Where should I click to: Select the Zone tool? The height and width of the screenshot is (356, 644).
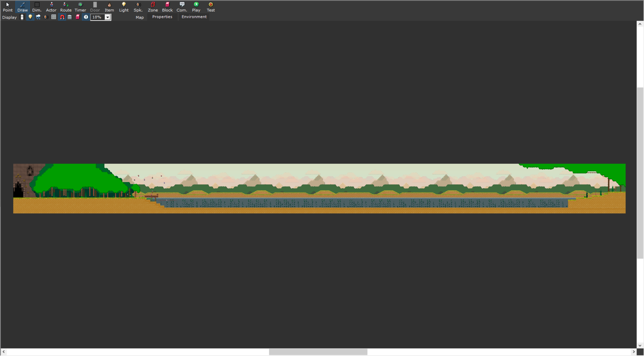click(x=153, y=7)
